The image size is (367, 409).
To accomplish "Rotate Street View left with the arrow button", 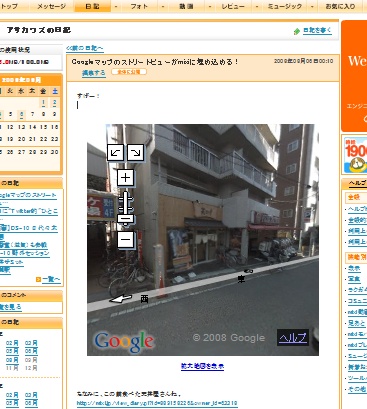I will (115, 153).
